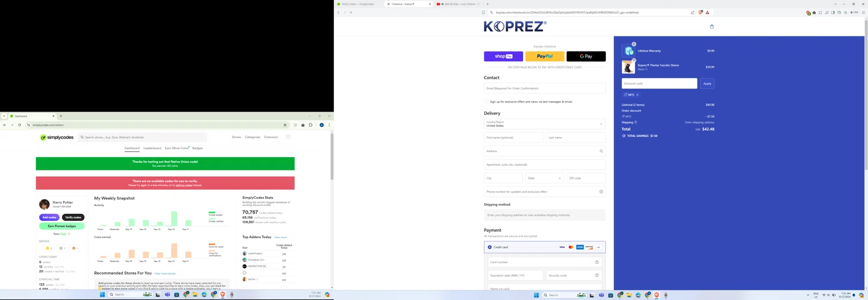
Task: Open View more stores link
Action: pos(165,274)
